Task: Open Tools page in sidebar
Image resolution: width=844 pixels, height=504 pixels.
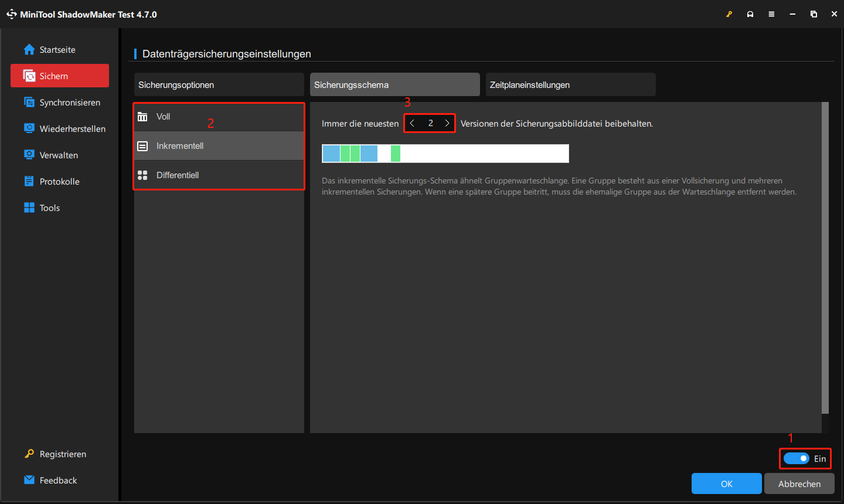Action: click(x=60, y=208)
